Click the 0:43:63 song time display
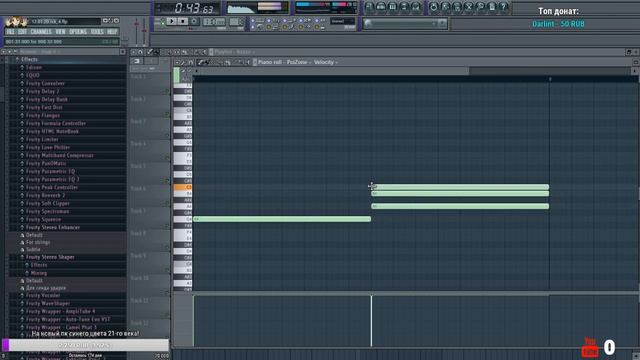640x360 pixels. tap(187, 8)
